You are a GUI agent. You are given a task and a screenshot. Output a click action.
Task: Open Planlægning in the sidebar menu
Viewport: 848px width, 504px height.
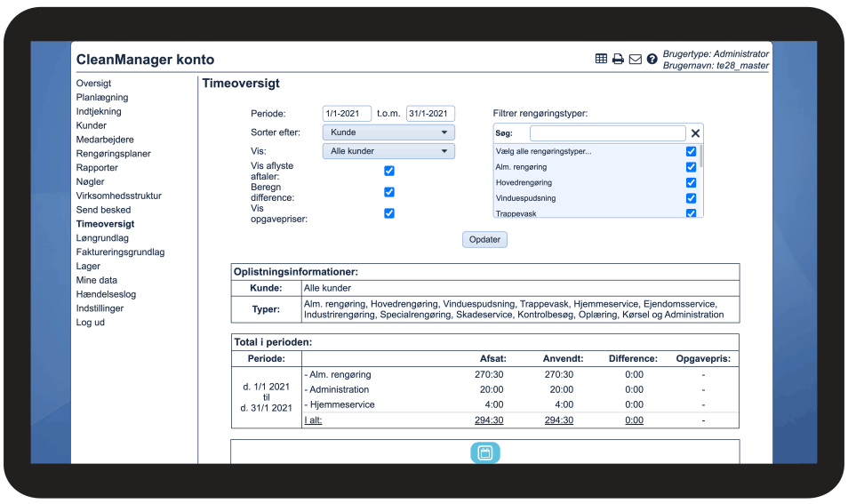point(102,98)
